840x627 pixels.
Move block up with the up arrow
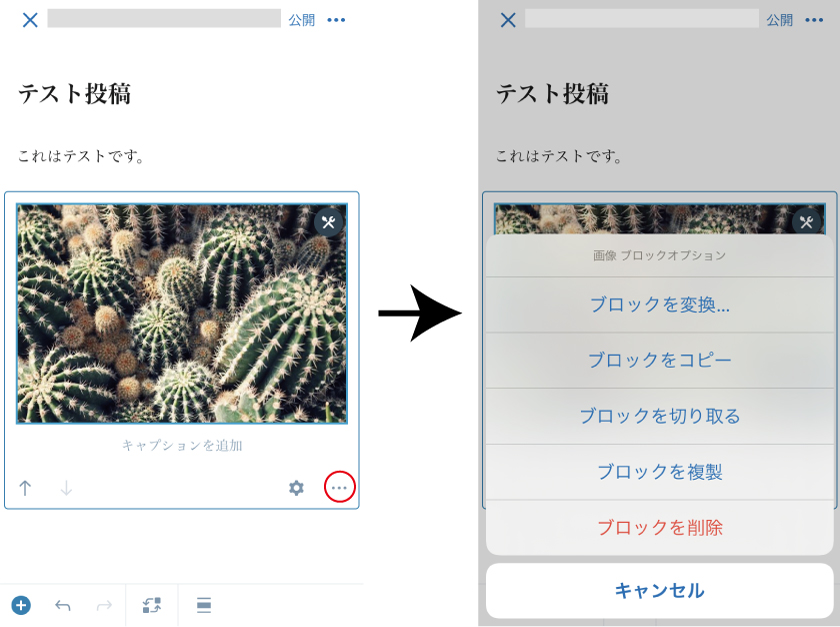[25, 488]
